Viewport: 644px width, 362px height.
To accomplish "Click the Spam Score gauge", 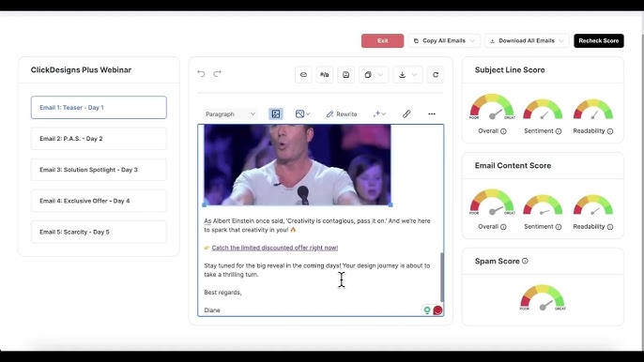I will pos(543,297).
